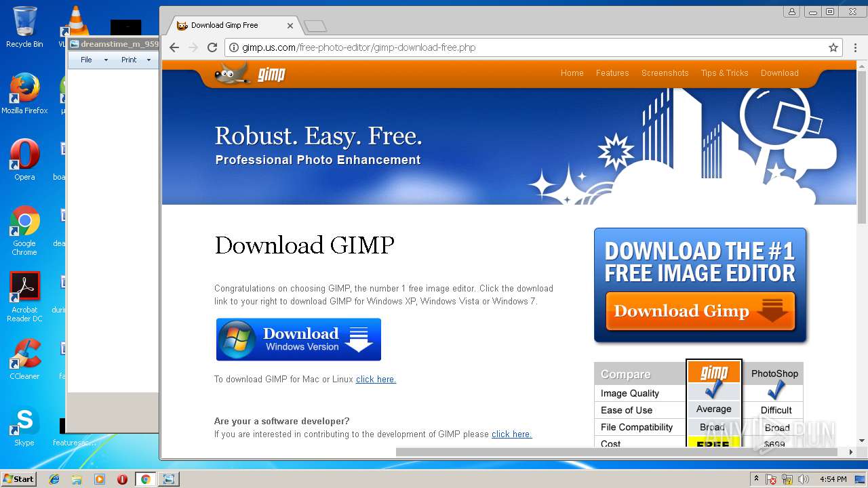Open media player taskbar icon
868x488 pixels.
point(100,479)
